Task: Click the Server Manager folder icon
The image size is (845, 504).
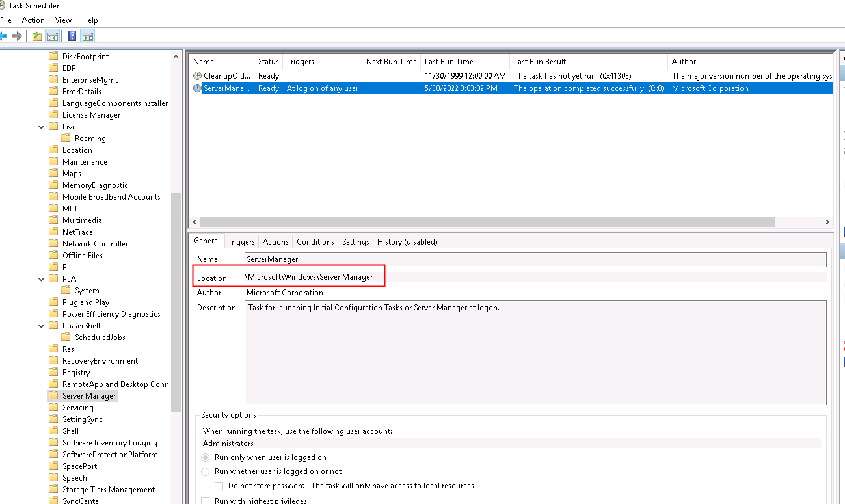Action: point(54,396)
